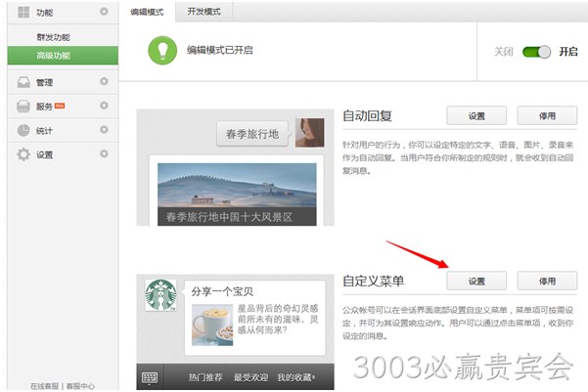The image size is (588, 392).
Task: Click 最受欢迎 in the menu preview
Action: coord(250,377)
